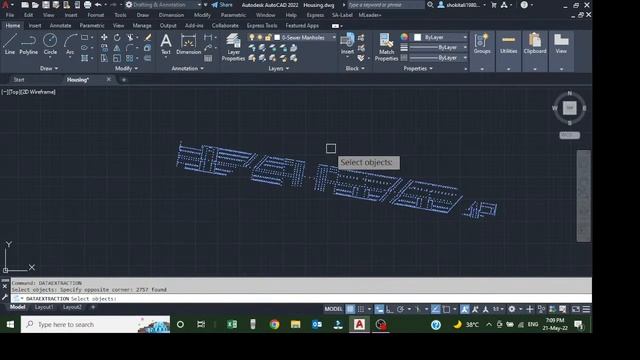The image size is (640, 360).
Task: Click the Hatch tool icon
Action: point(84,58)
